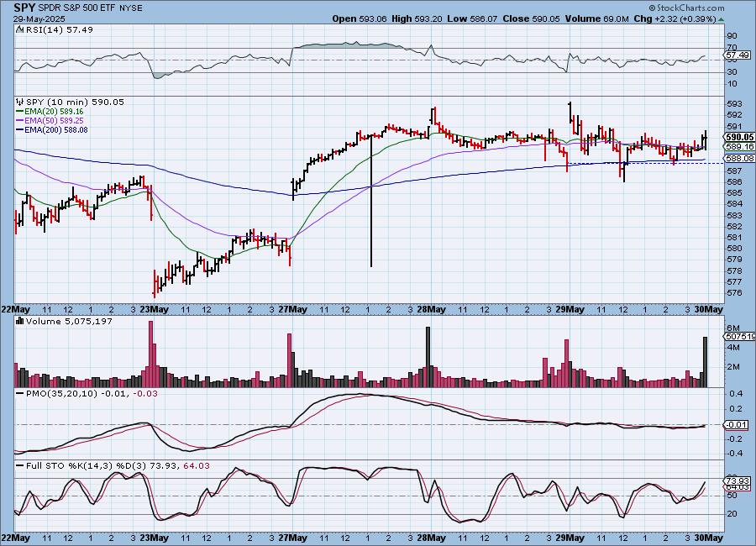Click the -0.01 value tag on the PMO axis

click(737, 425)
